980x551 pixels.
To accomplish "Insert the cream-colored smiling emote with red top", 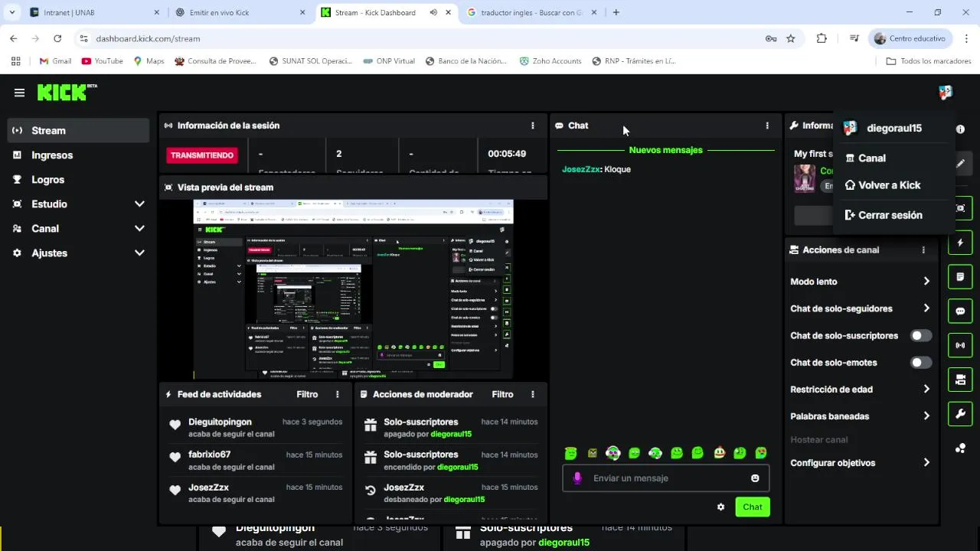I will (x=719, y=453).
